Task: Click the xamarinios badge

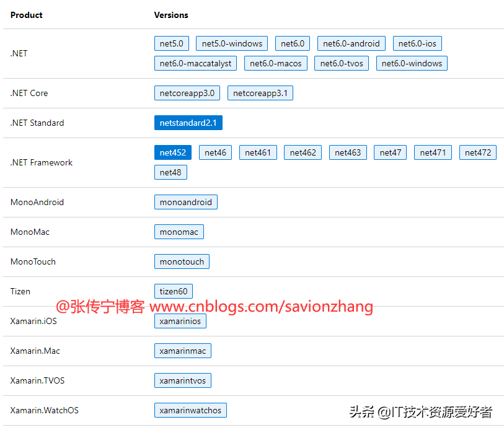Action: tap(180, 321)
